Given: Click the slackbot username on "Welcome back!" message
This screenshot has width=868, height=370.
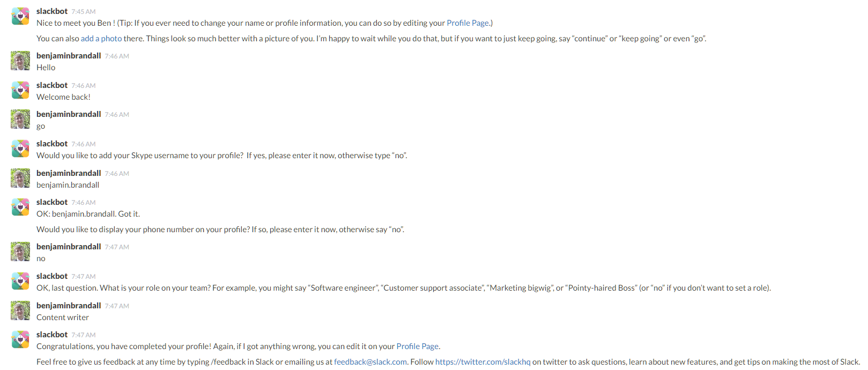Looking at the screenshot, I should coord(52,85).
